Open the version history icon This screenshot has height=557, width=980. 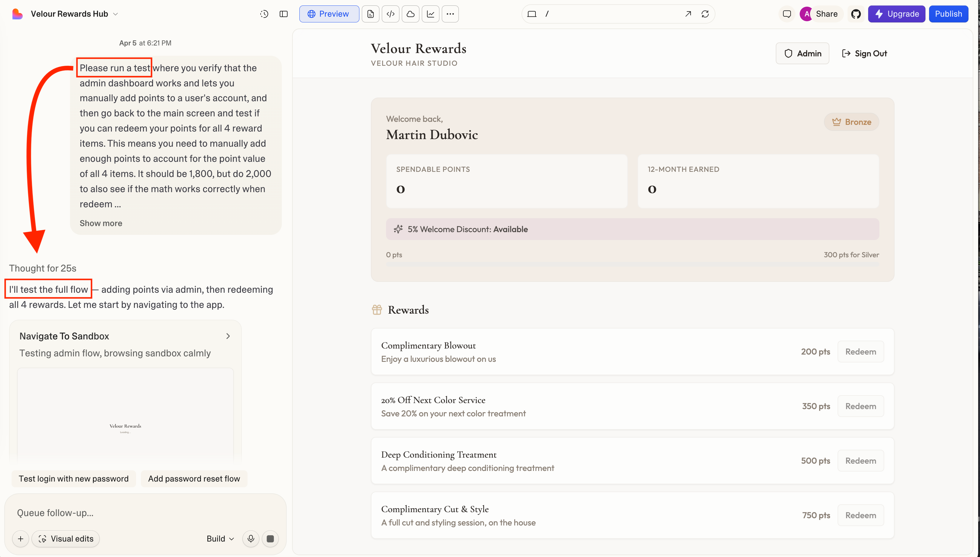click(264, 14)
